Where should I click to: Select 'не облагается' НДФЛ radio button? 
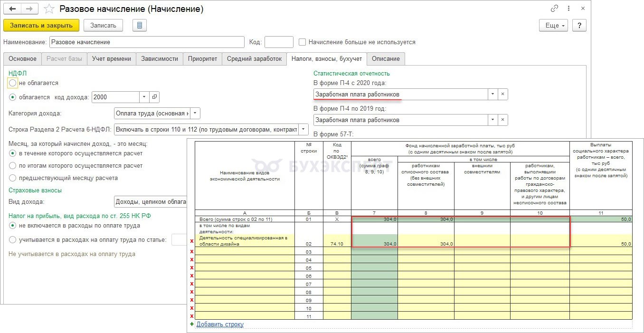(x=13, y=83)
